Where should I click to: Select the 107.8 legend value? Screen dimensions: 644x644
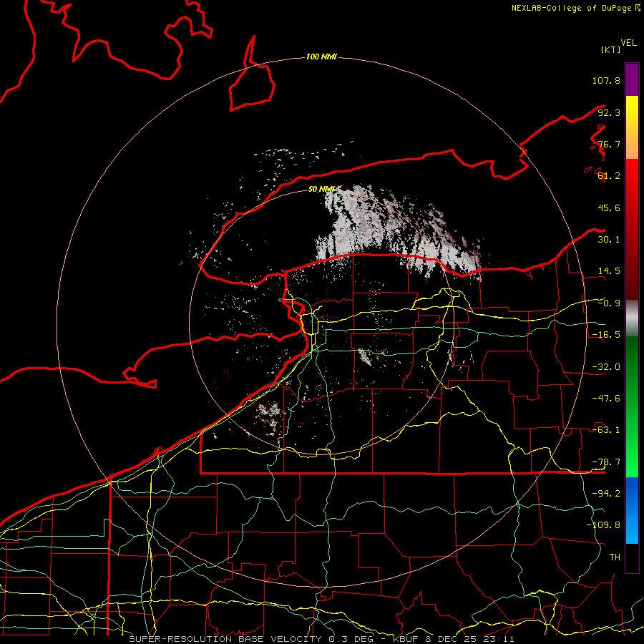[606, 80]
